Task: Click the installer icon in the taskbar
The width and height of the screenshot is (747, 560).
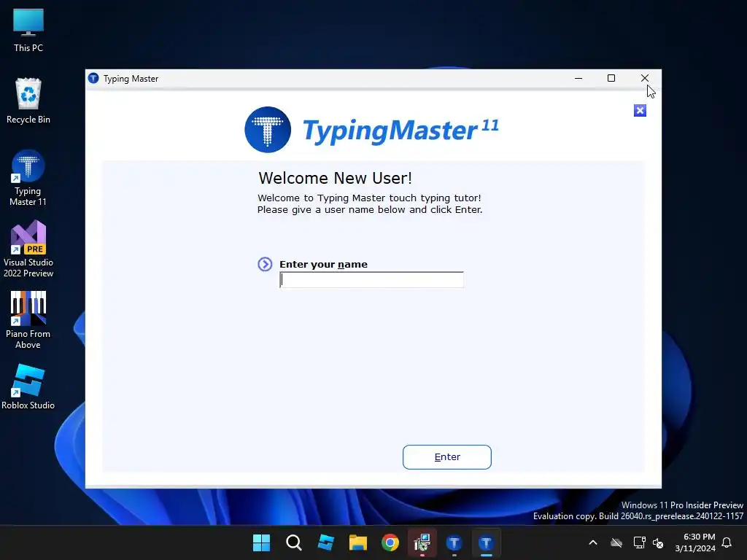Action: 422,542
